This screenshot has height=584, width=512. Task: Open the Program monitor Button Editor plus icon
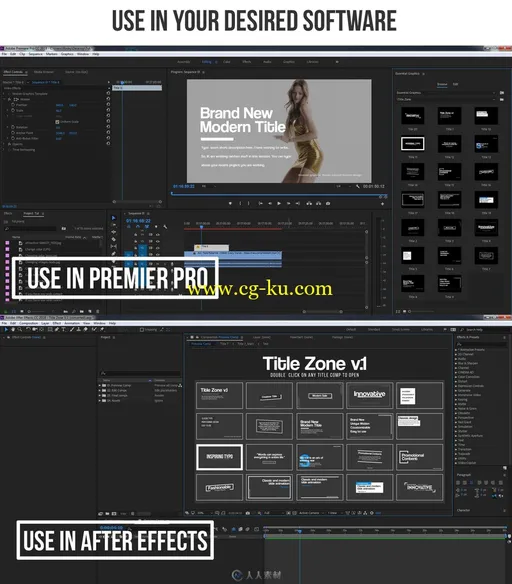(382, 204)
